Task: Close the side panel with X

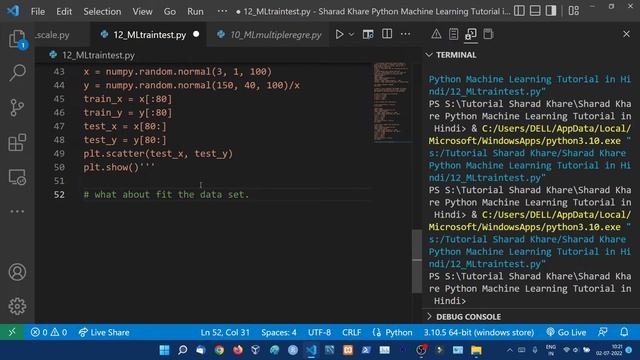Action: click(626, 34)
